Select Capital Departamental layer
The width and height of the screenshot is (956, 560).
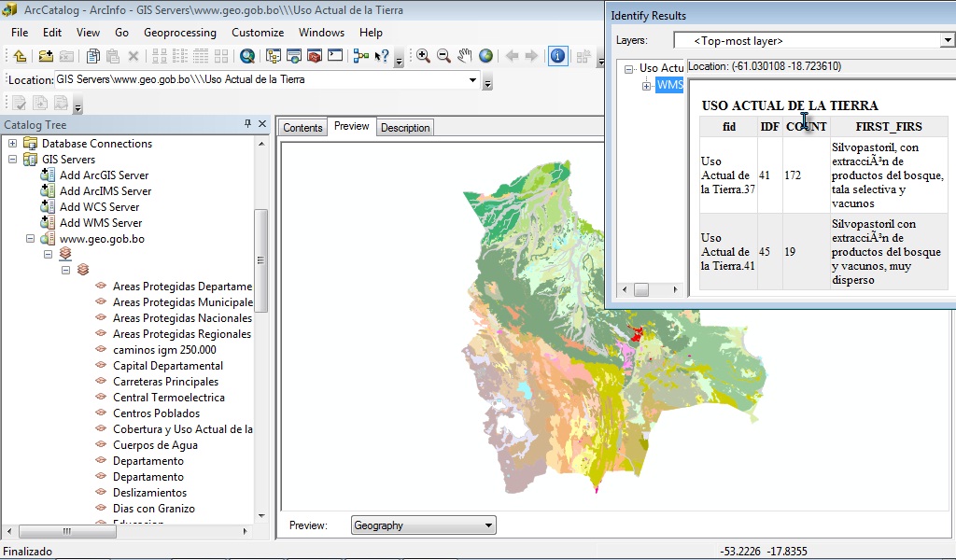pos(168,366)
